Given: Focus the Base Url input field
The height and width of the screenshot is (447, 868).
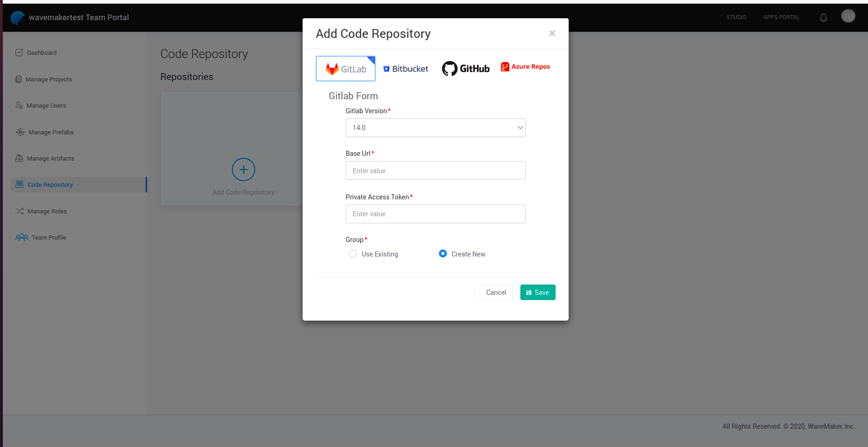Looking at the screenshot, I should pos(435,171).
